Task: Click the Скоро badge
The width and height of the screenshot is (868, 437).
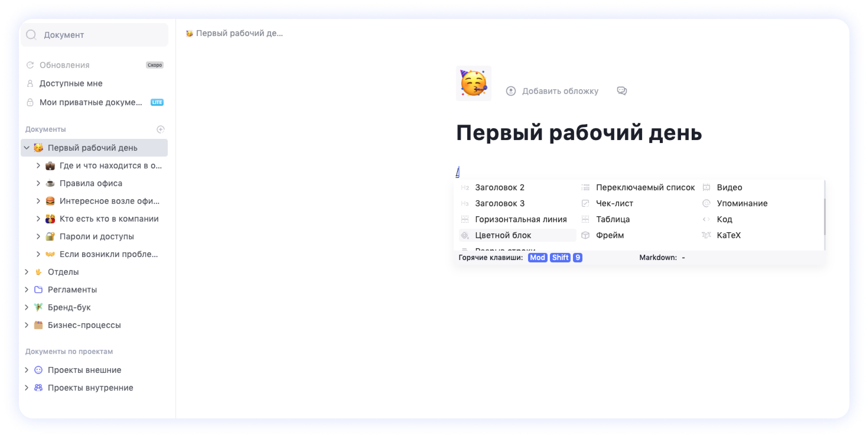Action: (x=155, y=65)
